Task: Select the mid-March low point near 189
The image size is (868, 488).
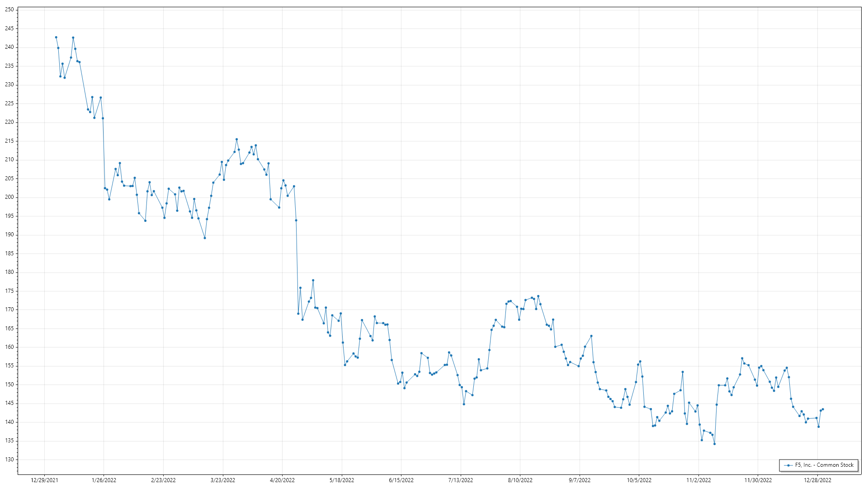Action: (205, 238)
